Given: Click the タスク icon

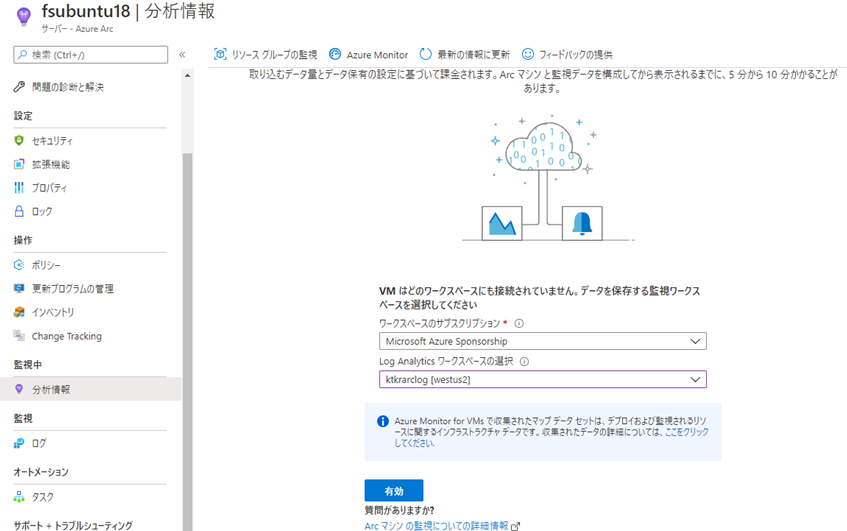Looking at the screenshot, I should (19, 497).
